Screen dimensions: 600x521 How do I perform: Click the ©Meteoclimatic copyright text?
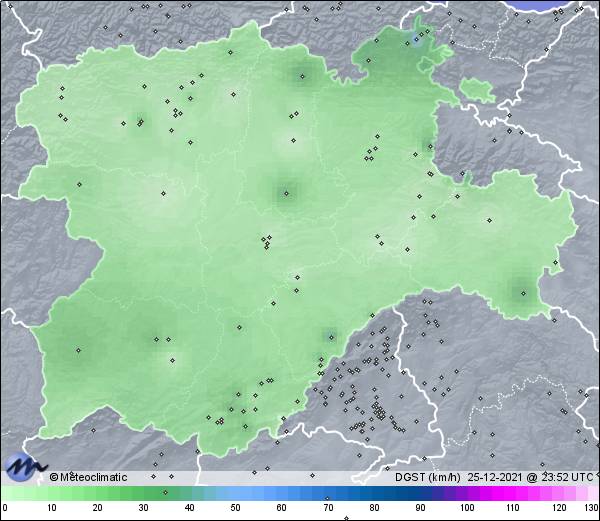(88, 477)
